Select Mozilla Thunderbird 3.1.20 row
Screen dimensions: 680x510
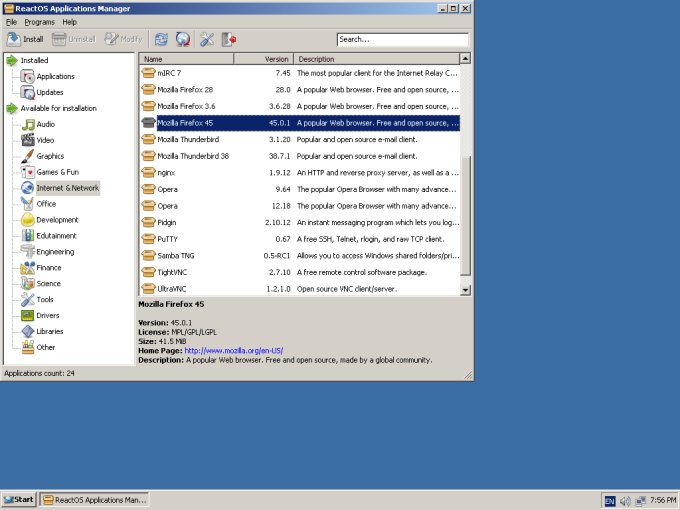pos(300,140)
